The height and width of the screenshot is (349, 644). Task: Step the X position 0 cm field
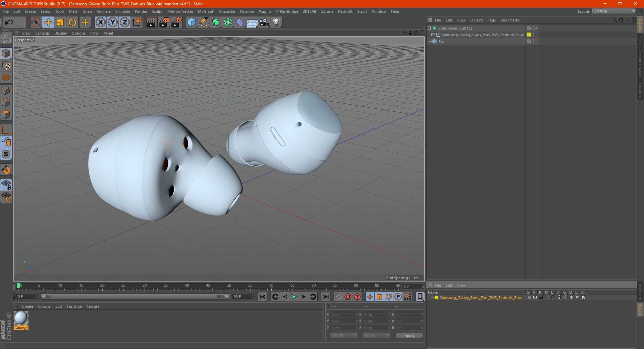point(357,314)
